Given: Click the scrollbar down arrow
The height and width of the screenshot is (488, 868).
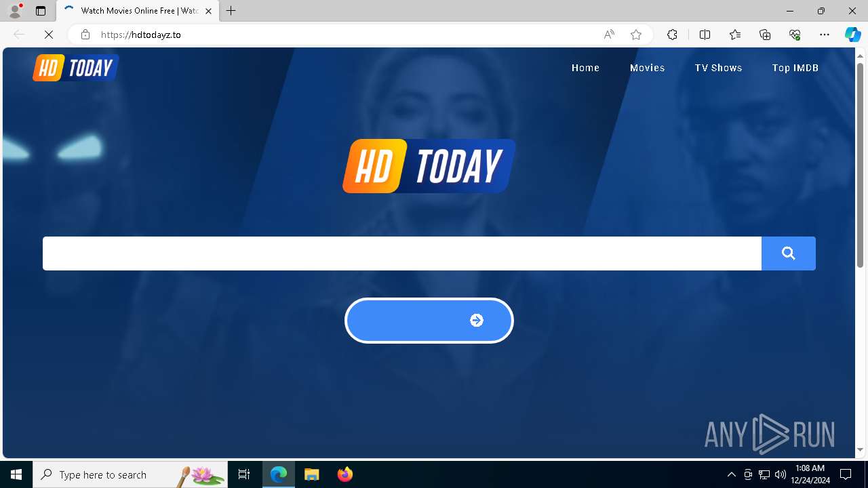Looking at the screenshot, I should tap(860, 449).
